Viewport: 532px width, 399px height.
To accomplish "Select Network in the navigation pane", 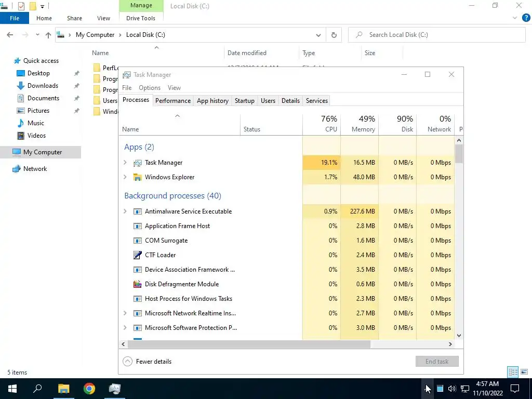I will (x=35, y=169).
